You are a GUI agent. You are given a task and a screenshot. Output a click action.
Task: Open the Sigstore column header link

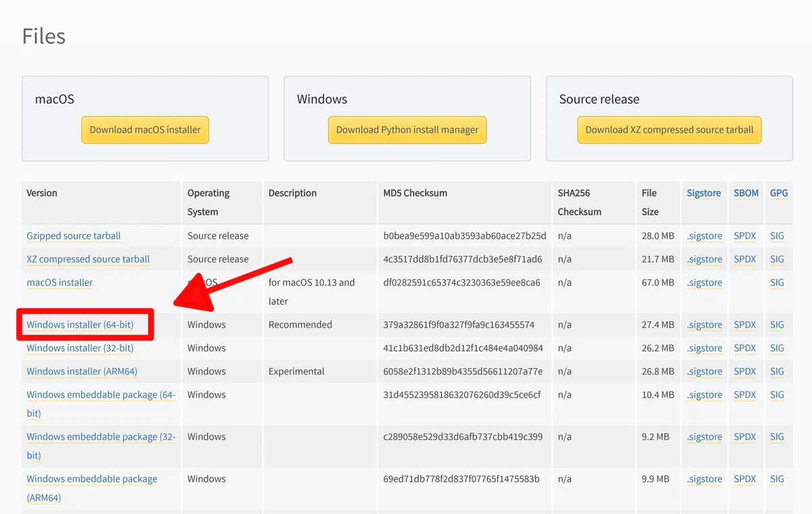click(x=704, y=193)
